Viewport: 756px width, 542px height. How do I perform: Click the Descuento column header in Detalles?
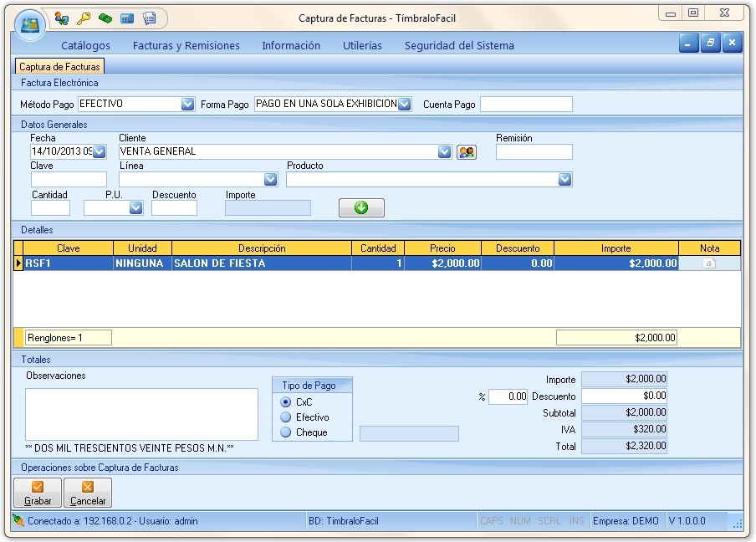pos(518,248)
